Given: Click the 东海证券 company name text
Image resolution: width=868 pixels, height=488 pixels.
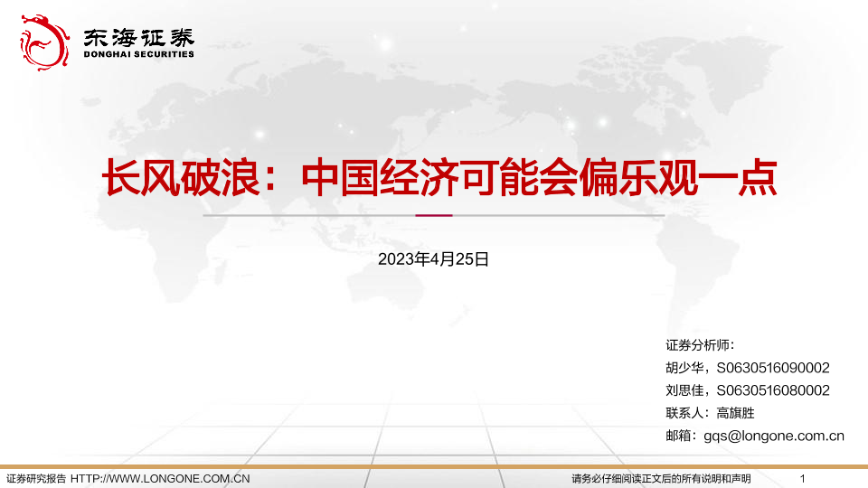Looking at the screenshot, I should coord(138,36).
